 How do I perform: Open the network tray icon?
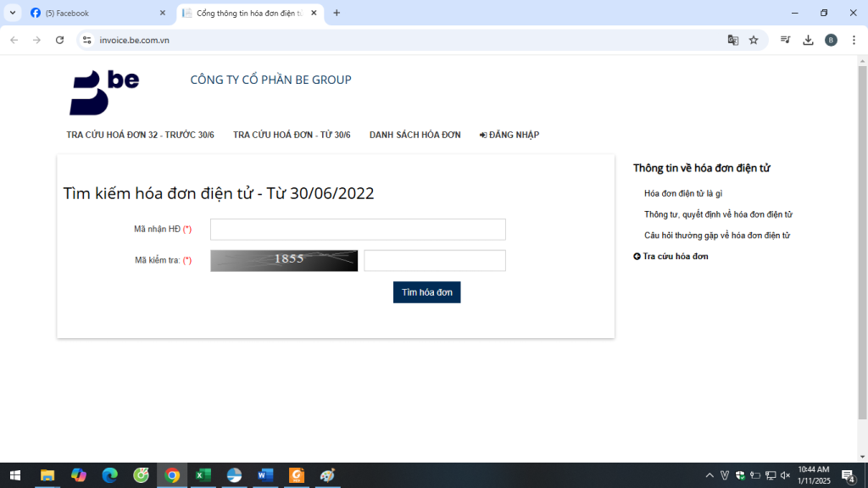coord(771,475)
